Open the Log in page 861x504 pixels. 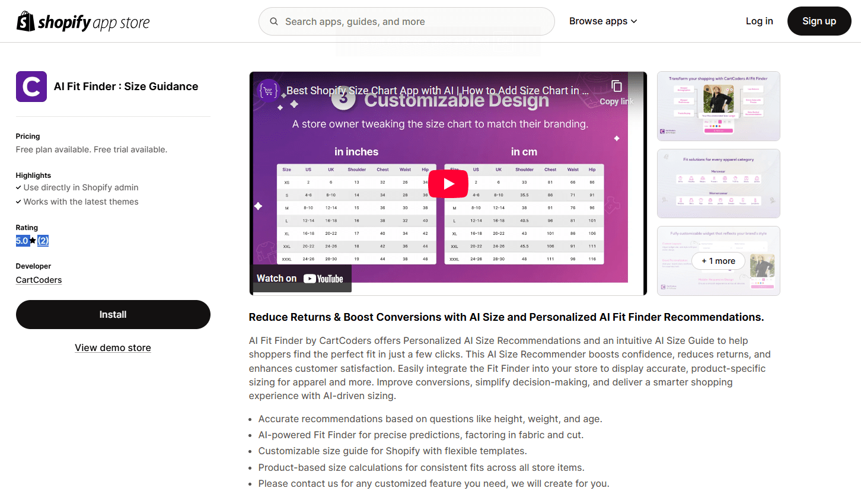click(759, 21)
